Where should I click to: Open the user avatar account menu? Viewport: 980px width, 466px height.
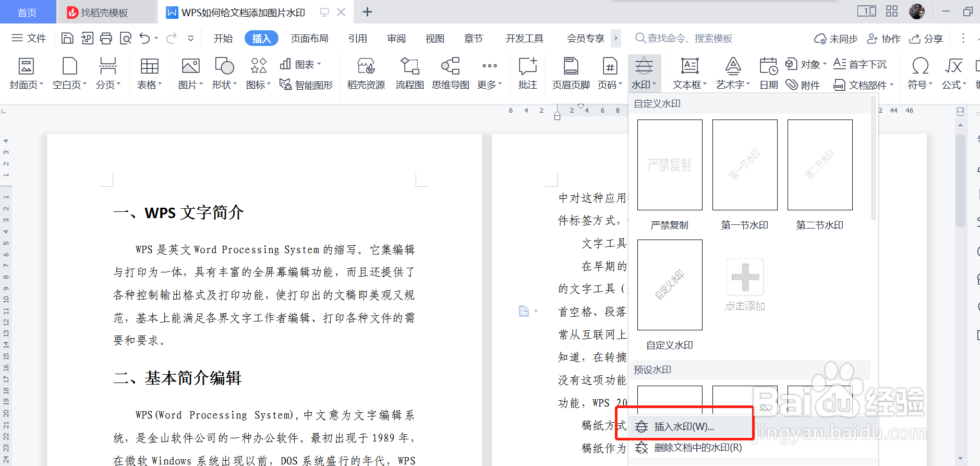(916, 11)
